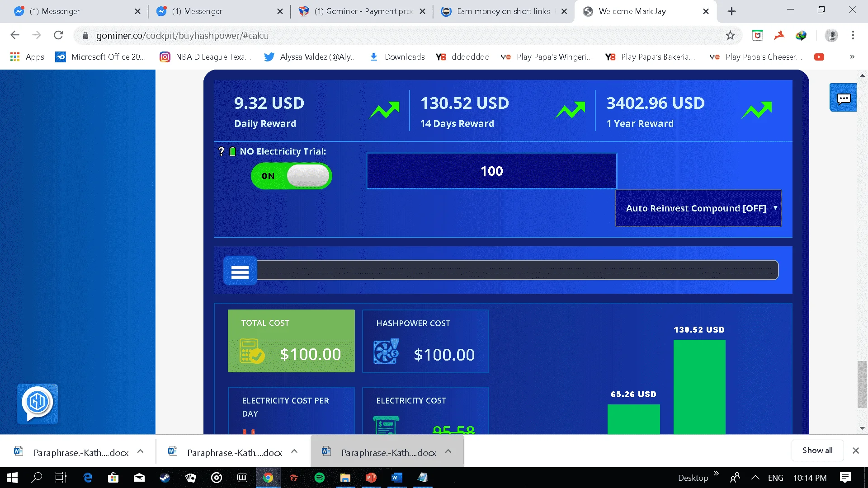
Task: Turn off the NO Electricity Trial switch
Action: 292,176
